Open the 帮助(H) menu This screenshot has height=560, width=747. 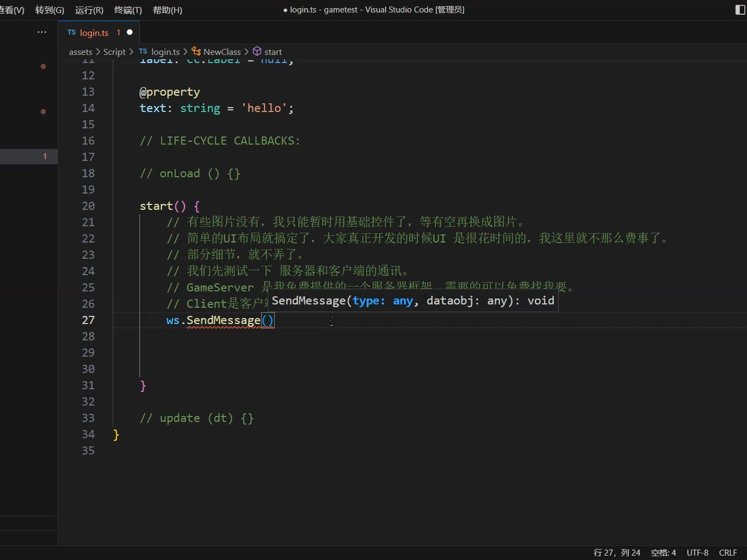pos(168,10)
